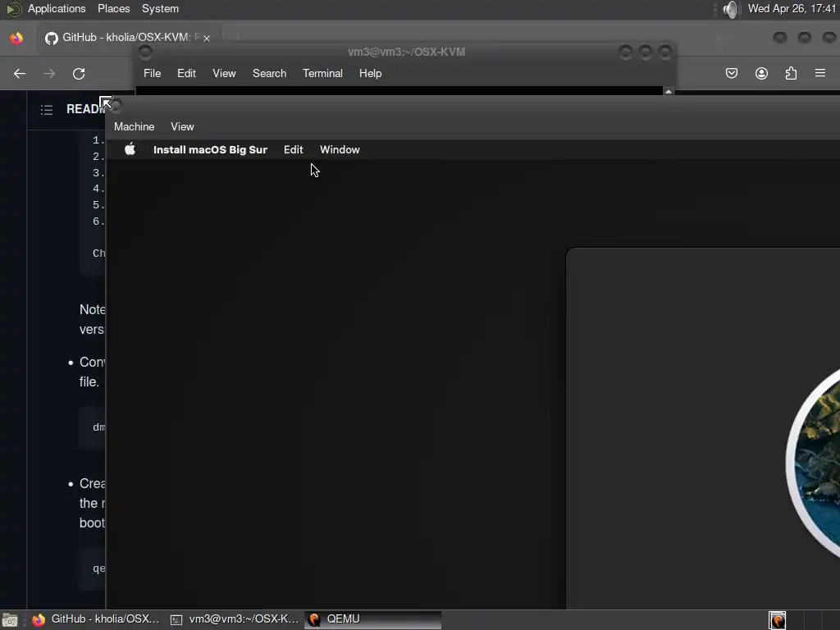Switch to vm3@vm3 terminal taskbar entry
The width and height of the screenshot is (840, 630).
tap(235, 619)
